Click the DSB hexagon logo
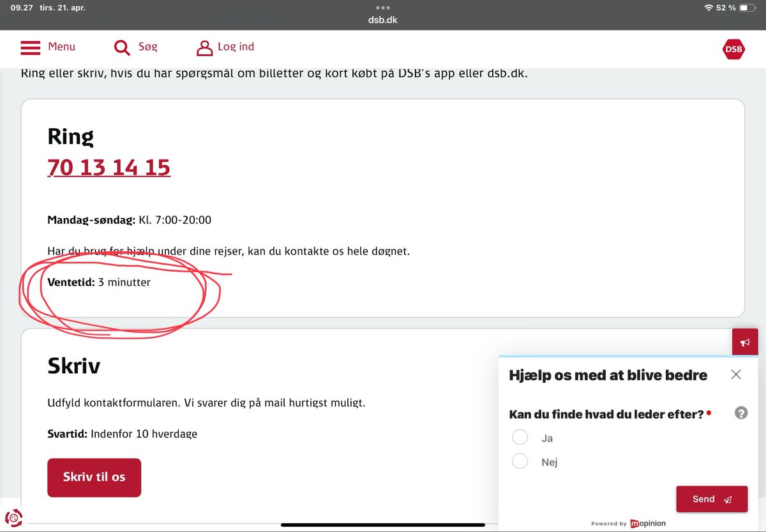766x532 pixels. [x=733, y=49]
